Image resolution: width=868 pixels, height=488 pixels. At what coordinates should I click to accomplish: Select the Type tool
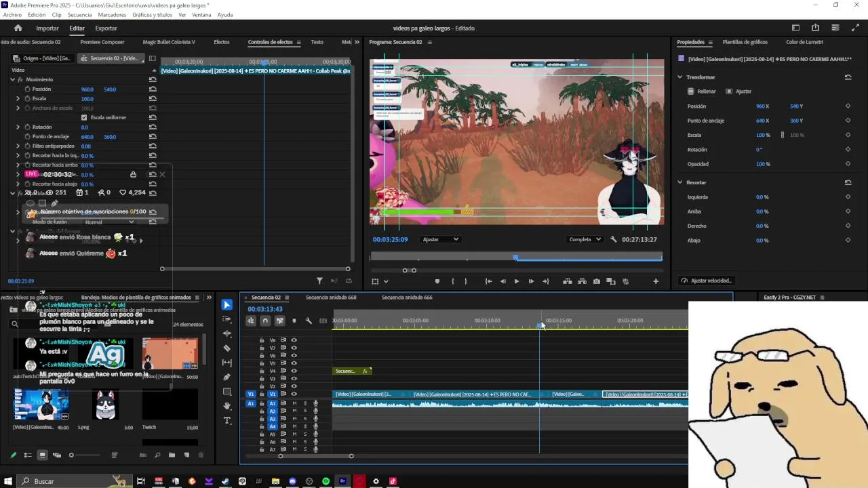(227, 420)
